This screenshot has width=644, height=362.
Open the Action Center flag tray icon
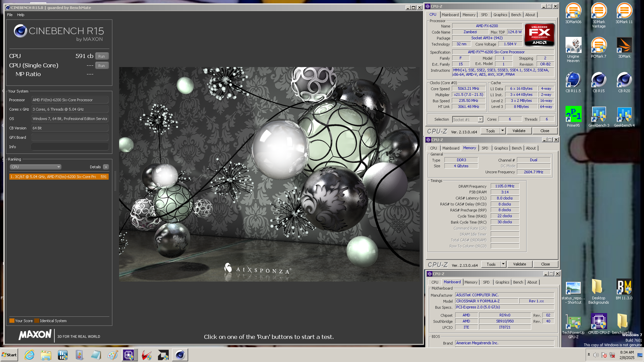(604, 355)
